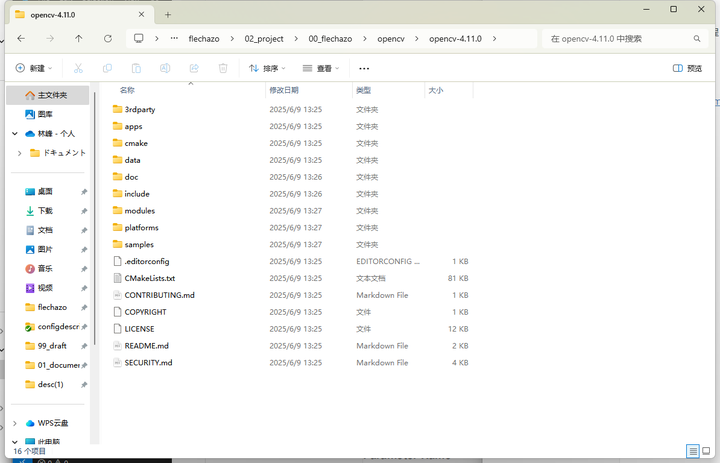Image resolution: width=720 pixels, height=463 pixels.
Task: Go up one folder level arrow
Action: coord(79,39)
